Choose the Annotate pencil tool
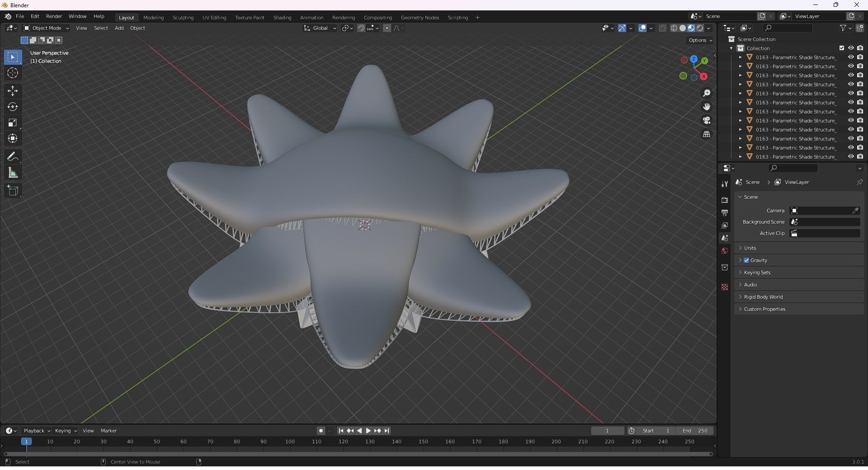 coord(13,157)
